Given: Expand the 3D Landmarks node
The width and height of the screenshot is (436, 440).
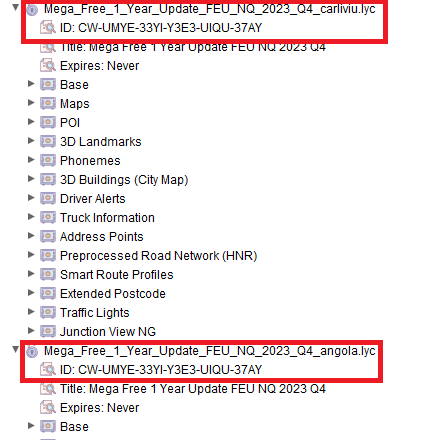Looking at the screenshot, I should tap(31, 141).
